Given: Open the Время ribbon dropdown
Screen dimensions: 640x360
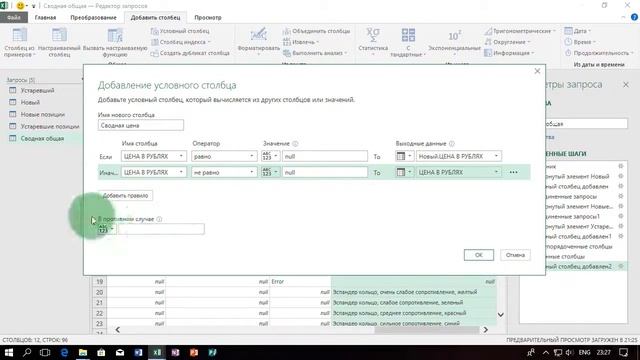Looking at the screenshot, I should tap(580, 42).
